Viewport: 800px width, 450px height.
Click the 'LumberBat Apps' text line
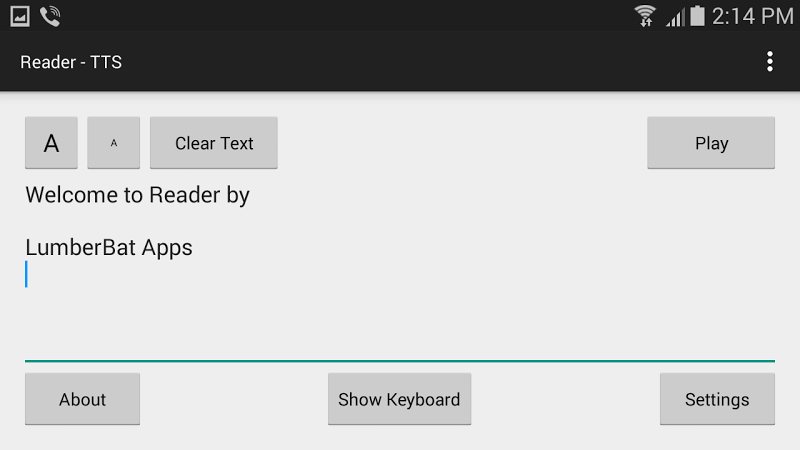pos(109,247)
